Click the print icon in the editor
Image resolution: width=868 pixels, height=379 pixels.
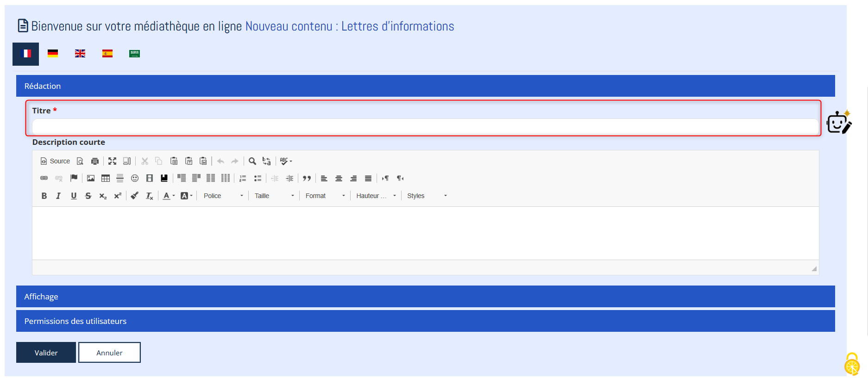pos(95,161)
